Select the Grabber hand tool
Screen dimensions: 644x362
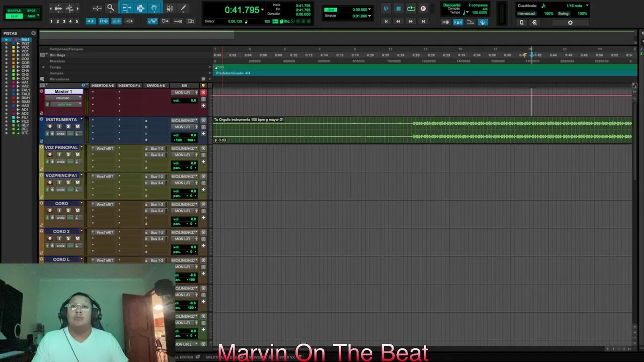pyautogui.click(x=154, y=8)
